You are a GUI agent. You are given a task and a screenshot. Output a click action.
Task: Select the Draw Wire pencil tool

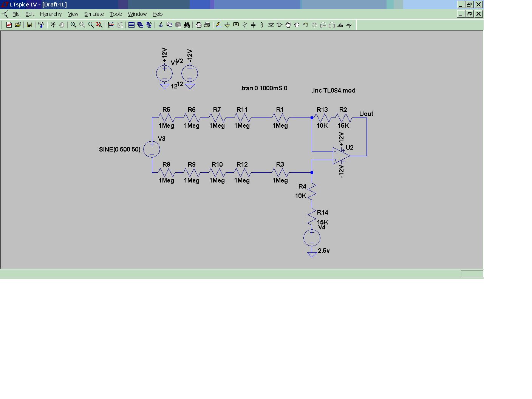pos(218,25)
